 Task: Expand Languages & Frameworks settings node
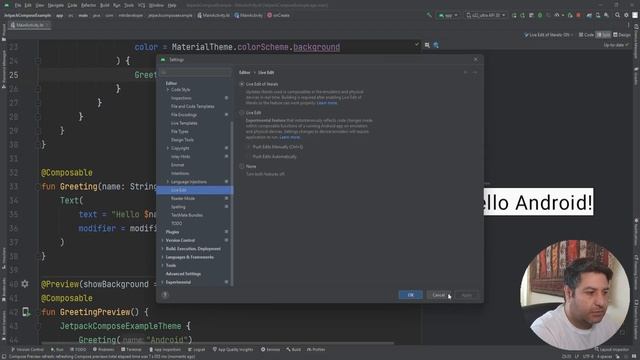(x=162, y=257)
